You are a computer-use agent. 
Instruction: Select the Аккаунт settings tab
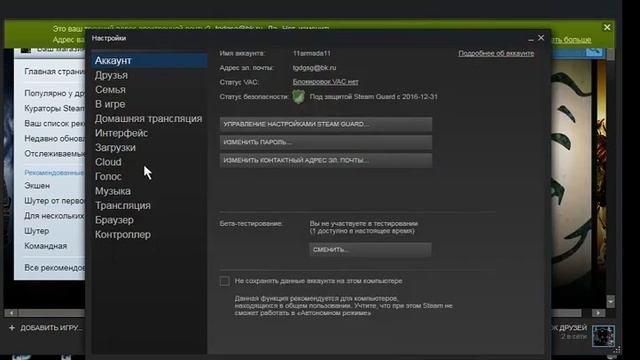pyautogui.click(x=149, y=60)
